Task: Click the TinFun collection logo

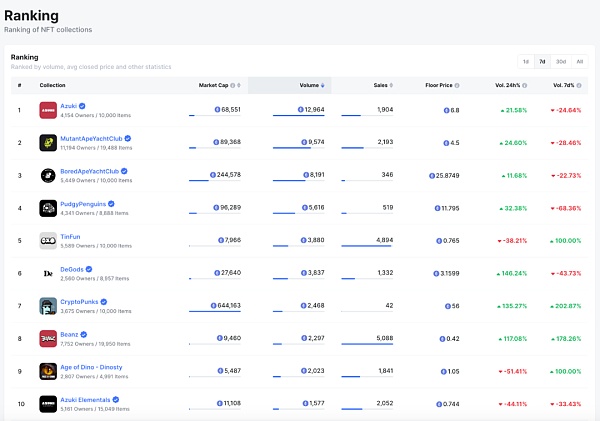Action: pos(48,240)
